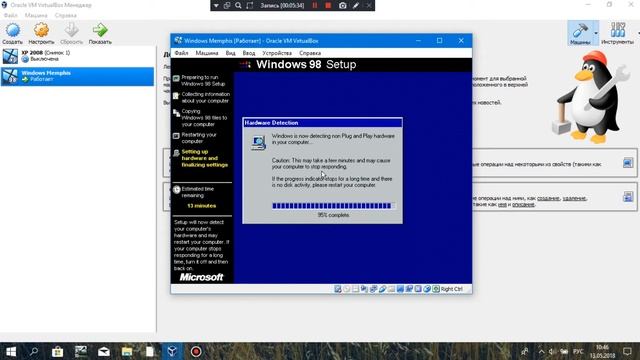Click audio indicator in VM status bar

tap(364, 289)
